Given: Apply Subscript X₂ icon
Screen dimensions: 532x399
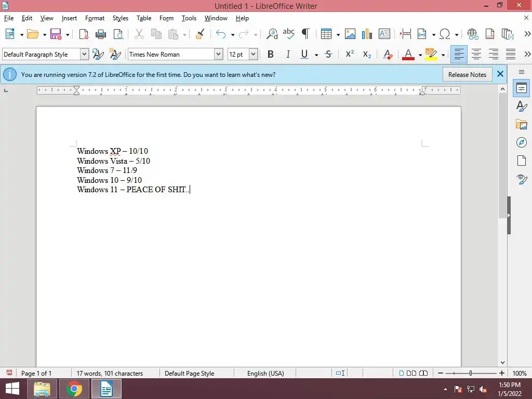Looking at the screenshot, I should 367,54.
